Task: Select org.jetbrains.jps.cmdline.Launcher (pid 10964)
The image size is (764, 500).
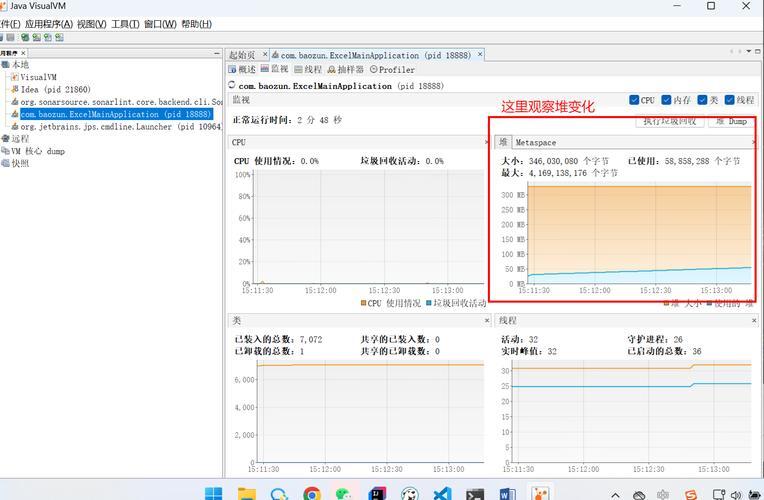Action: coord(116,127)
